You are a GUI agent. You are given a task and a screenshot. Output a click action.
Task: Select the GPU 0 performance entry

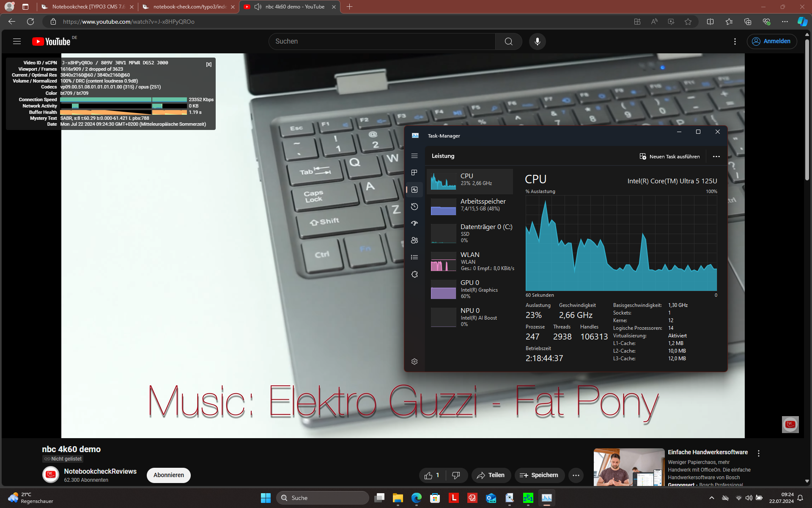(469, 289)
